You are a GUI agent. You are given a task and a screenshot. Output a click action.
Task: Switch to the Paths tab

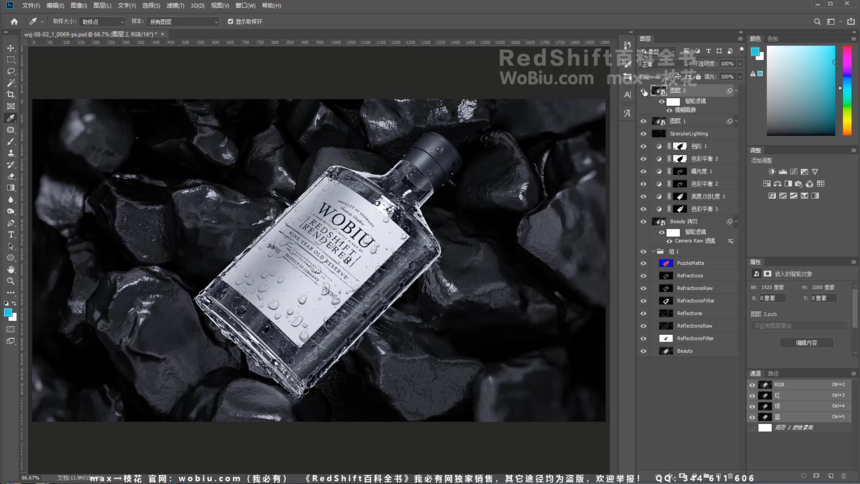click(773, 374)
